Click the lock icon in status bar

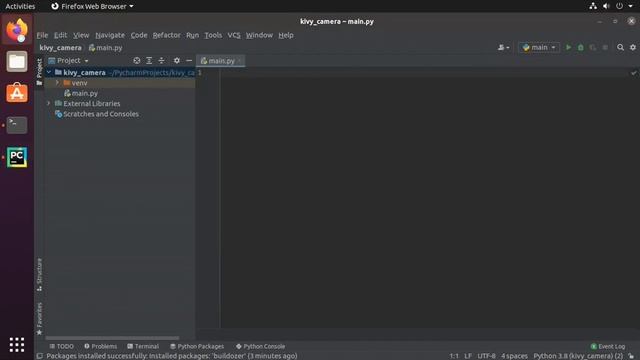[x=631, y=356]
